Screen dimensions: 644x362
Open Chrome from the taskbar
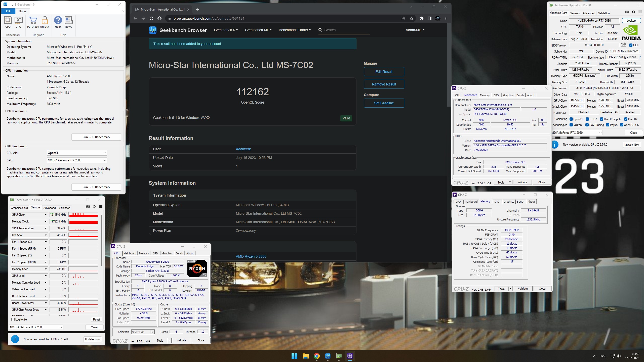coord(316,356)
